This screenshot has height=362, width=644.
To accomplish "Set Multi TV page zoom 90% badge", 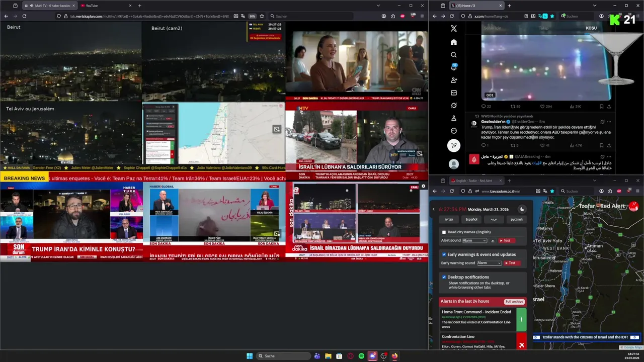I will 253,16.
